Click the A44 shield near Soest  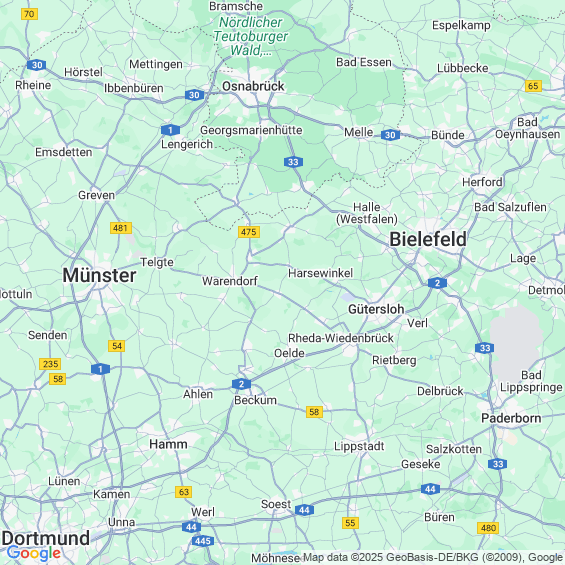coord(304,510)
